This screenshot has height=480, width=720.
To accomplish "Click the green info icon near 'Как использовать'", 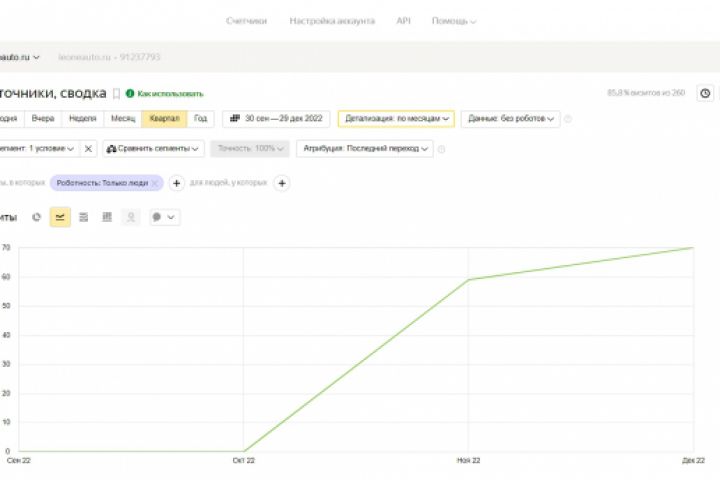I will click(x=130, y=94).
